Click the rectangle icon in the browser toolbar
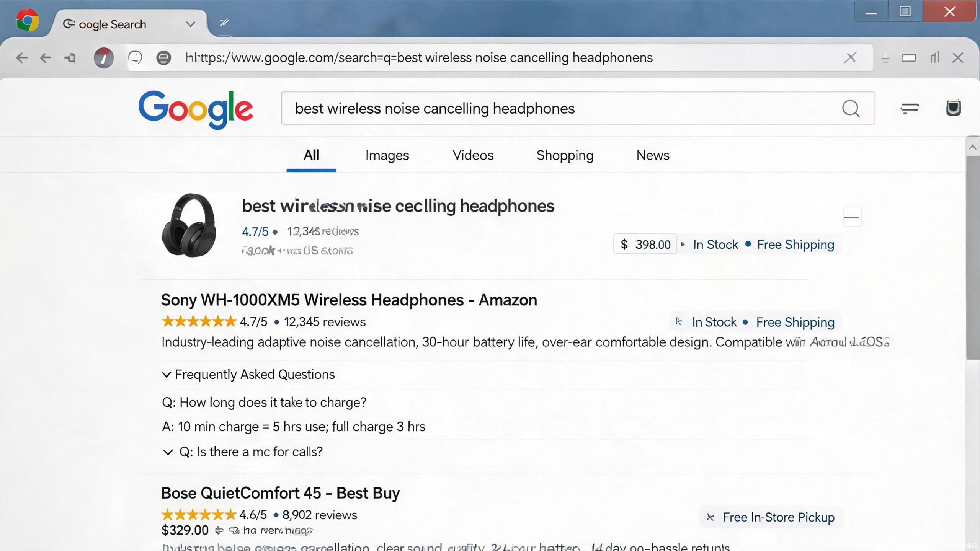Viewport: 980px width, 551px height. coord(909,58)
